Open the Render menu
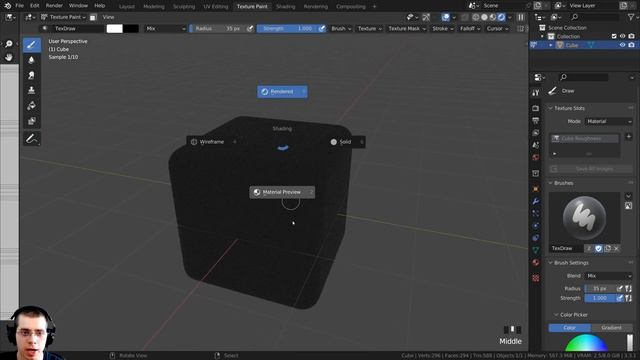The image size is (640, 360). [54, 6]
